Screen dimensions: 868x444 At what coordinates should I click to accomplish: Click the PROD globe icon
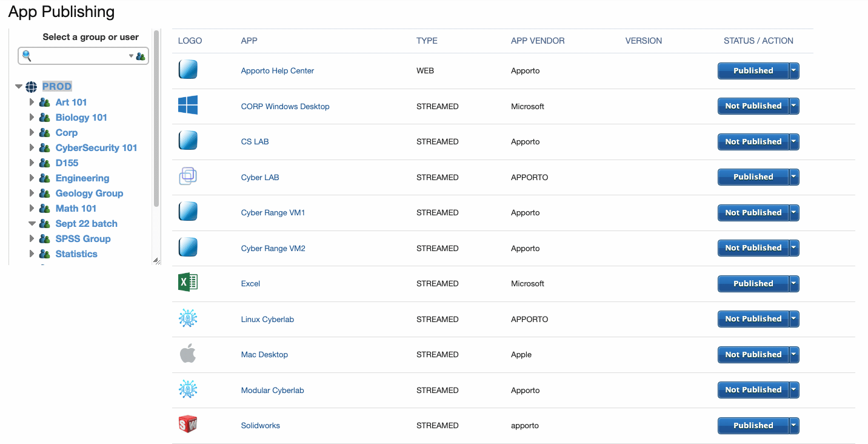32,87
